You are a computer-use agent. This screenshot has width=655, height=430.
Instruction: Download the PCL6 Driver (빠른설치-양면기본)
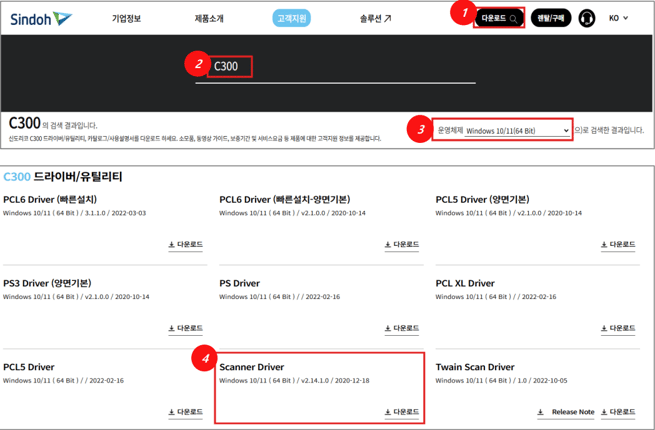(x=401, y=244)
